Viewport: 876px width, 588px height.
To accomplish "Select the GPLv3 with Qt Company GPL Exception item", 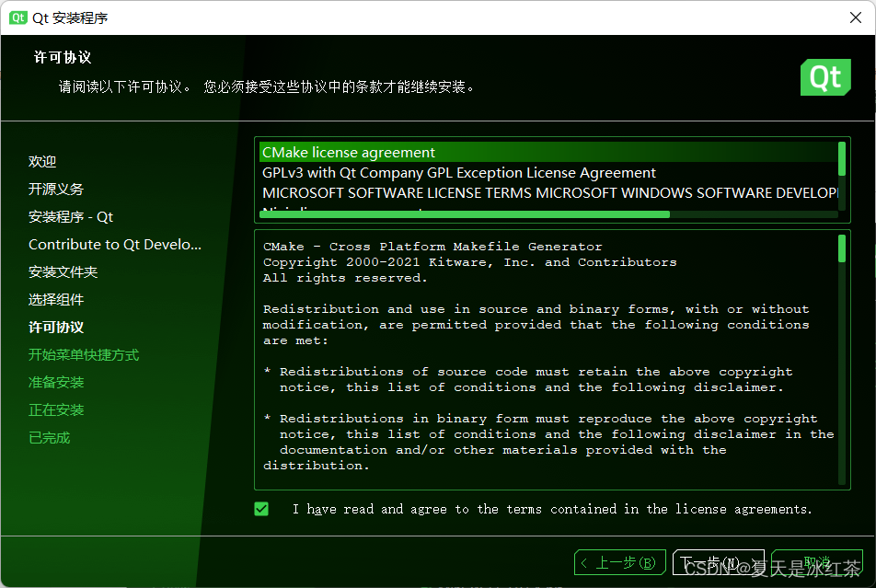I will click(548, 172).
